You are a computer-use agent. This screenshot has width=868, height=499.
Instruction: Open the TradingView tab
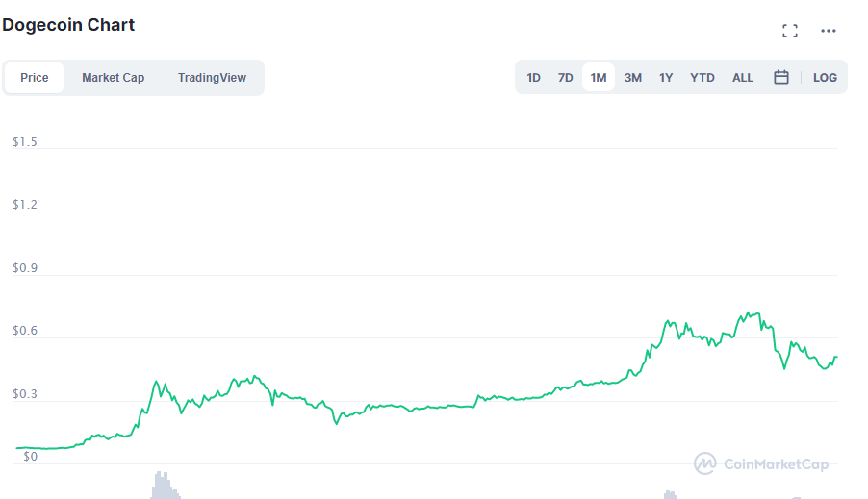coord(212,78)
